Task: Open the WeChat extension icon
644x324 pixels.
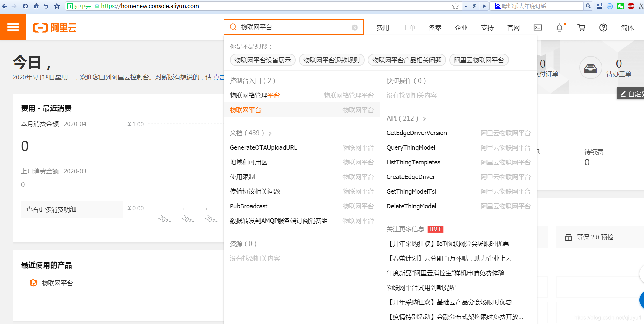Action: pos(620,6)
